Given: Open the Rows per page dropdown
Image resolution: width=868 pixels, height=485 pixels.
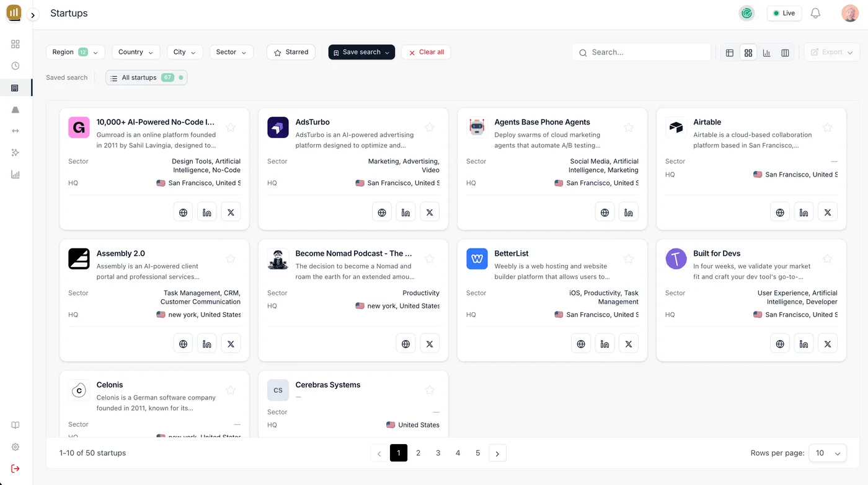Looking at the screenshot, I should [x=828, y=453].
